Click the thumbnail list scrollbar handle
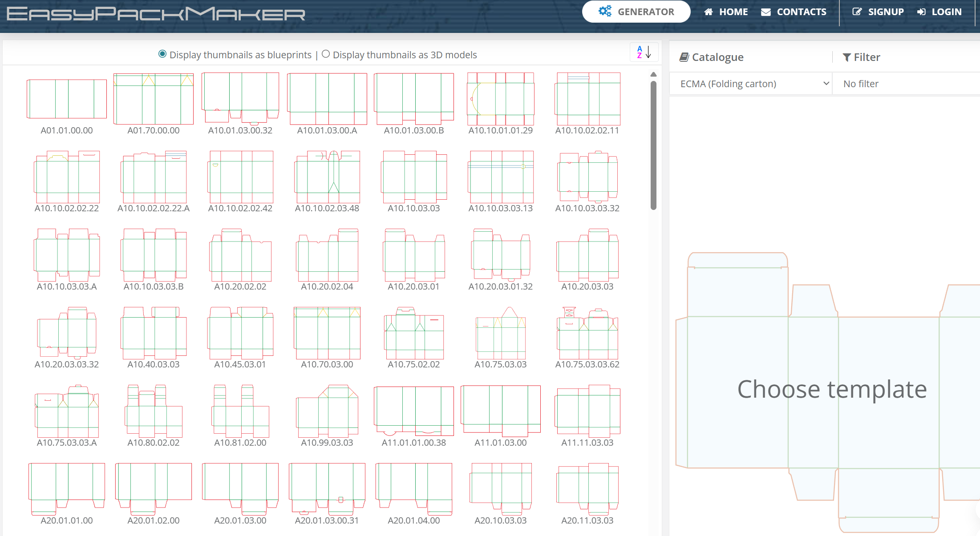The height and width of the screenshot is (536, 980). pyautogui.click(x=653, y=145)
